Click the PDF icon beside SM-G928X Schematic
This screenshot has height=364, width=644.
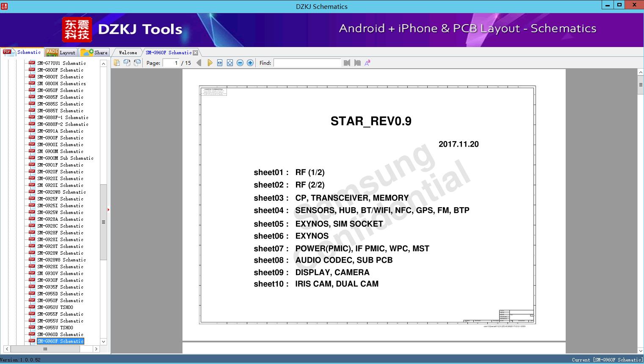(x=32, y=266)
